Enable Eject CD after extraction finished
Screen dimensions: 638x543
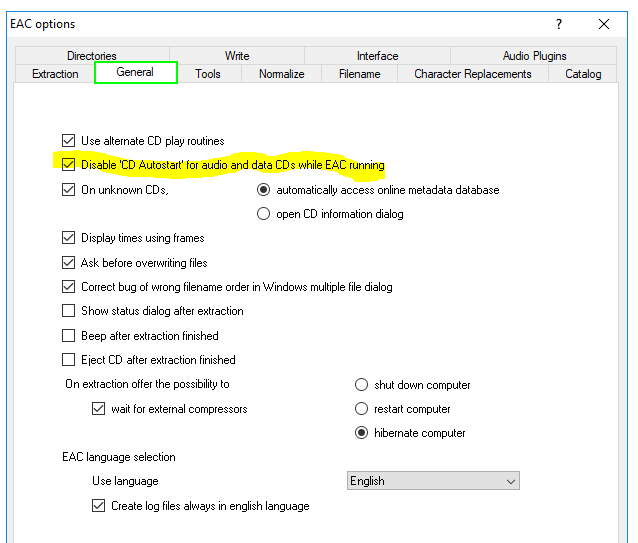point(68,360)
